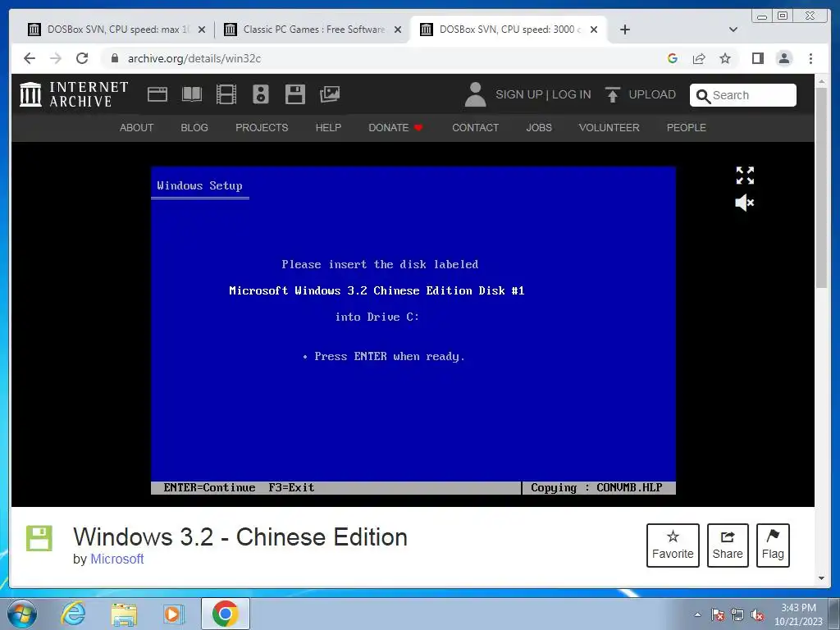Click UPLOAD link text

click(652, 95)
